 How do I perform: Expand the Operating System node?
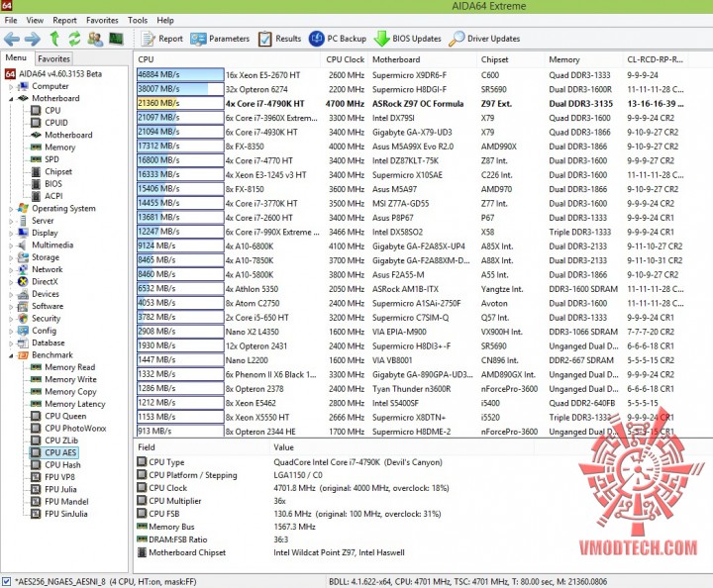(x=11, y=209)
